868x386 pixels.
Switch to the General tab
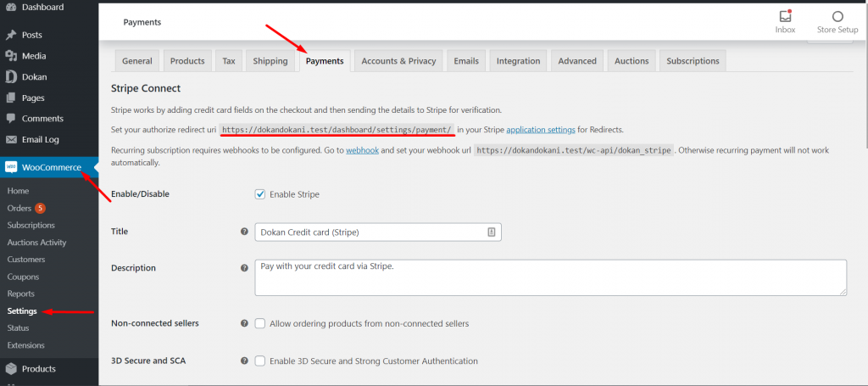[137, 61]
